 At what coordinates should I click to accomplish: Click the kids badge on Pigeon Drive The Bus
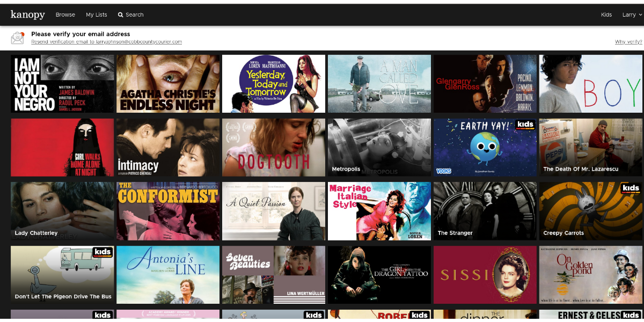[x=103, y=253]
